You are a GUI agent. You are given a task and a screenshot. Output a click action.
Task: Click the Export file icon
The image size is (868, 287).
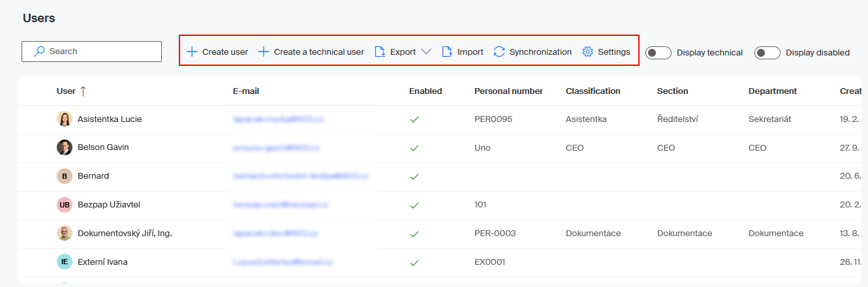coord(380,52)
